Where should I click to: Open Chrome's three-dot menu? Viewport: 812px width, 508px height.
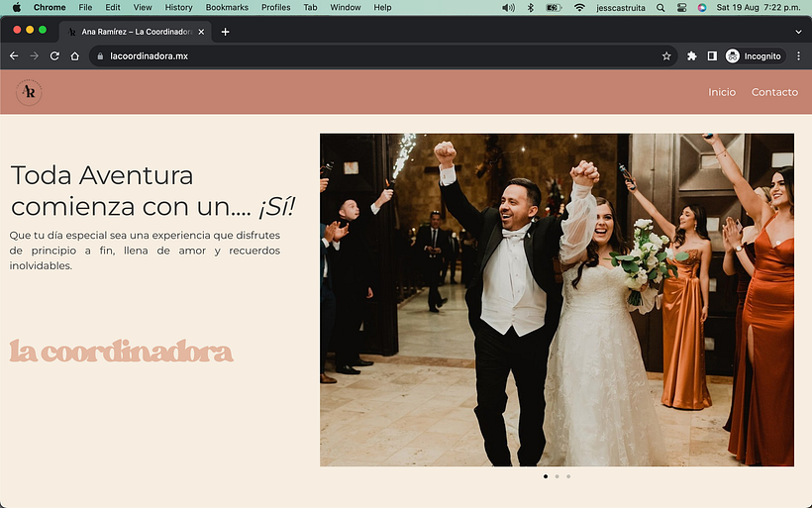click(798, 55)
